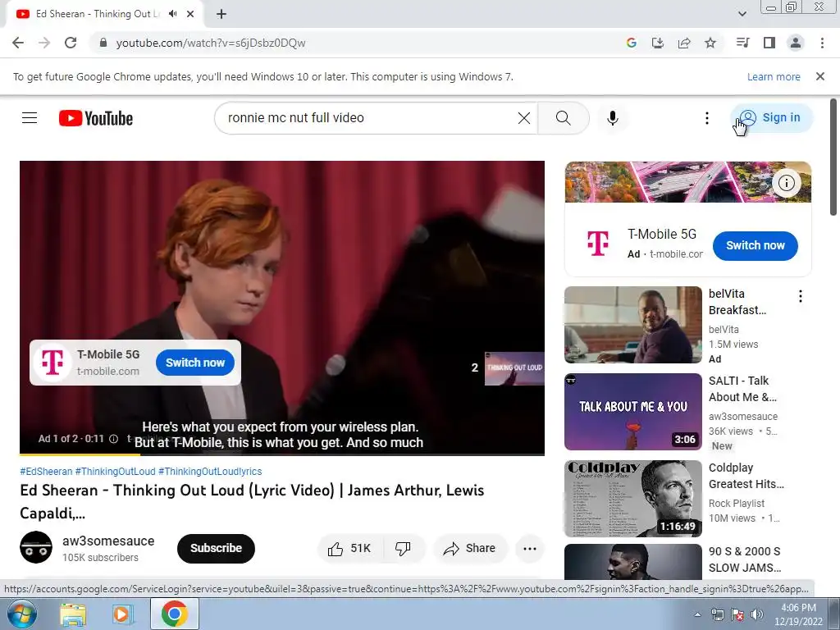Click the video ad progress bar

(282, 454)
